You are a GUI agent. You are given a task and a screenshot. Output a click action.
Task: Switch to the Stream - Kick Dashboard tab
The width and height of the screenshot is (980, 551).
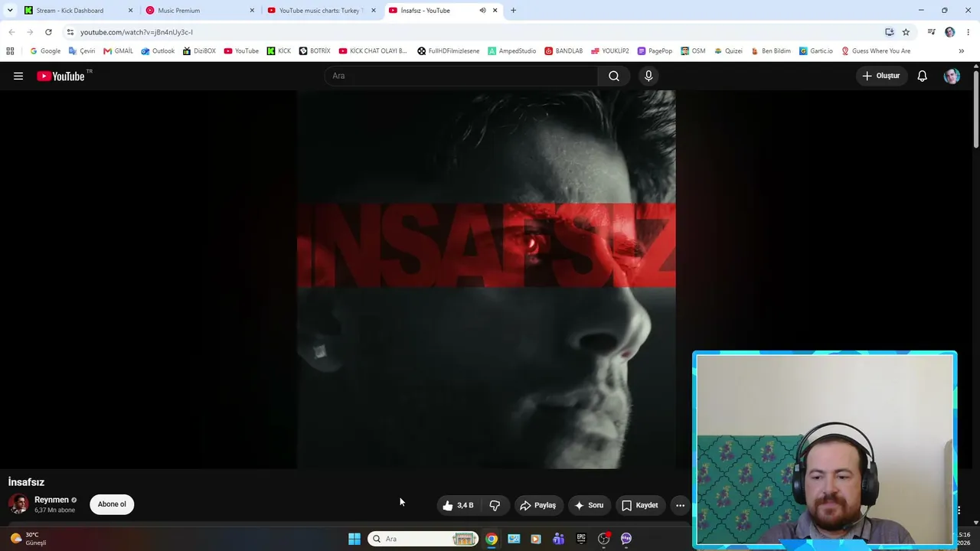click(x=77, y=11)
